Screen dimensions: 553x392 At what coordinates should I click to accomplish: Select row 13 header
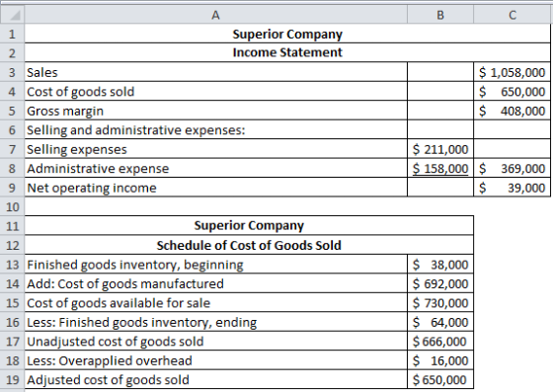click(x=12, y=265)
